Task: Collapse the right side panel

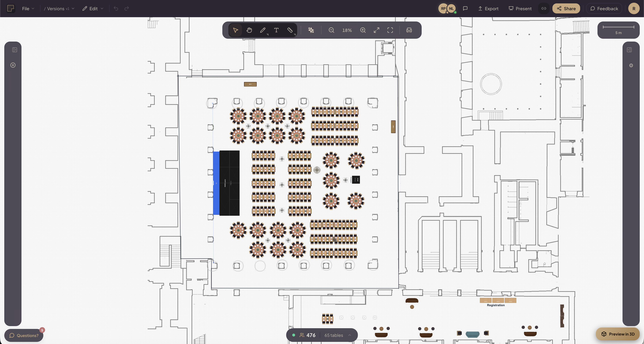Action: [x=629, y=50]
